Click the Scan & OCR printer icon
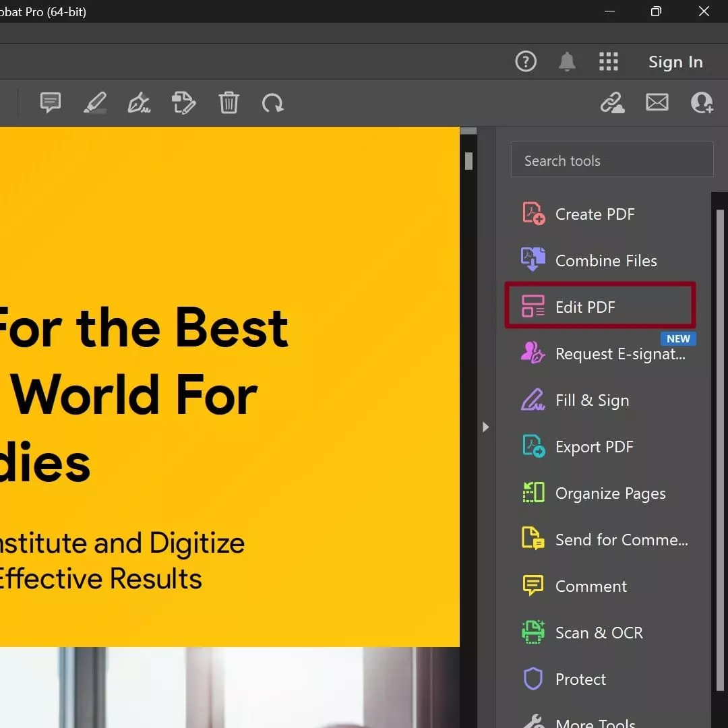Screen dimensions: 728x728 533,632
